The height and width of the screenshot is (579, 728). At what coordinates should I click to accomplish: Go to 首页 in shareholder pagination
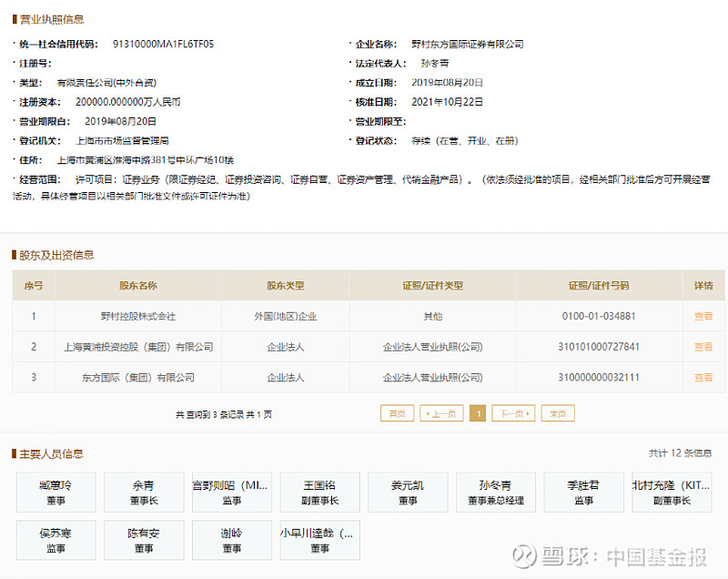397,413
